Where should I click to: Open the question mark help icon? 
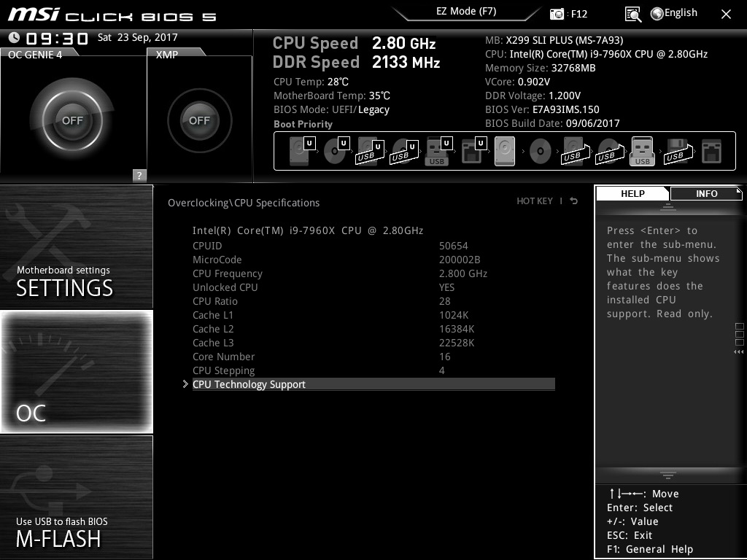(x=139, y=175)
